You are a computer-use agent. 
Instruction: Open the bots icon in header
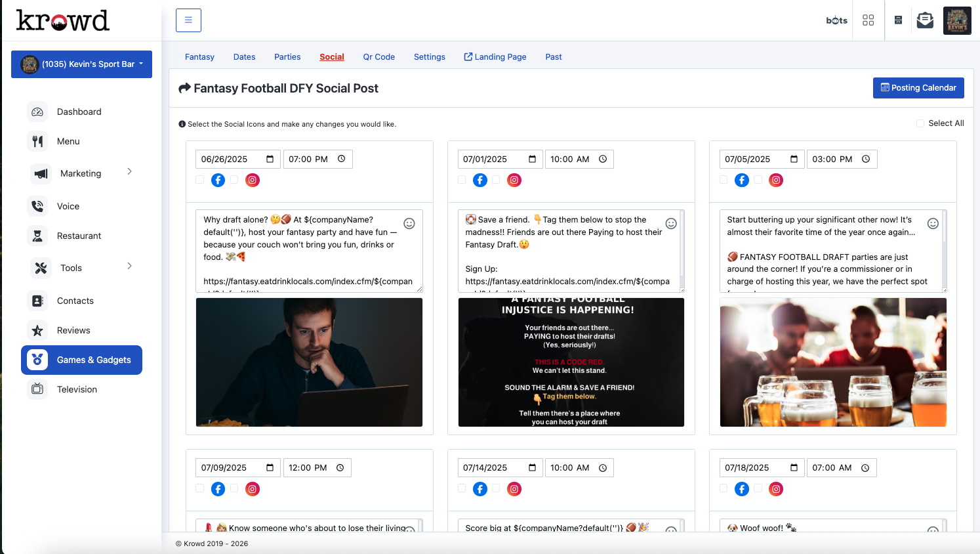[x=836, y=20]
